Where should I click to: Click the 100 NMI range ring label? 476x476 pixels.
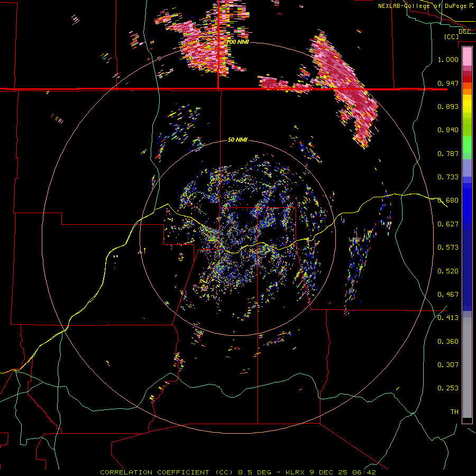click(237, 42)
